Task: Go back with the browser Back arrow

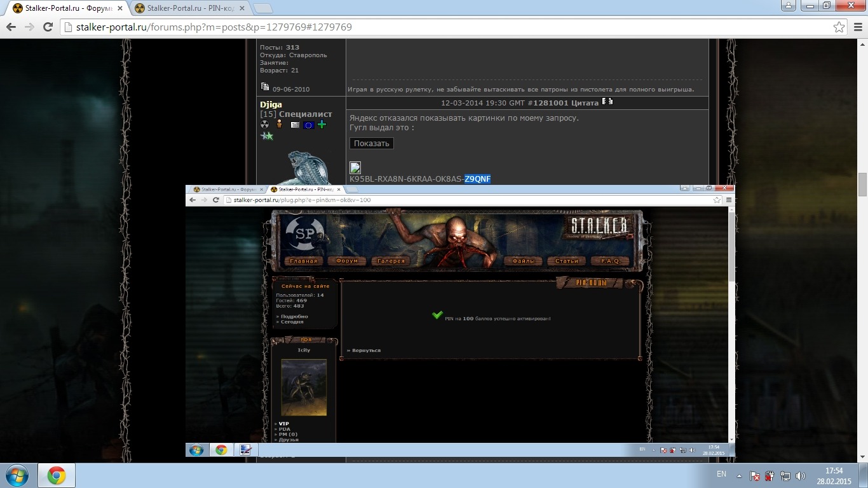Action: (x=11, y=27)
